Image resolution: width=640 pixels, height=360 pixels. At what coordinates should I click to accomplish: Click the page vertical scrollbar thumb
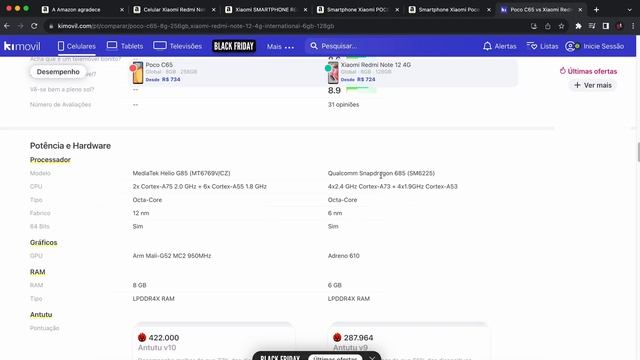tap(638, 152)
